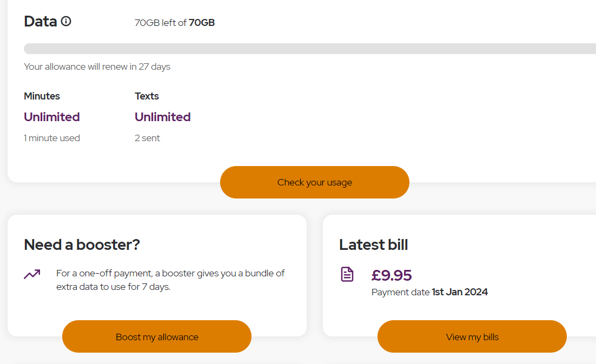The width and height of the screenshot is (596, 364).
Task: Click the £9.95 latest bill amount
Action: pos(392,275)
